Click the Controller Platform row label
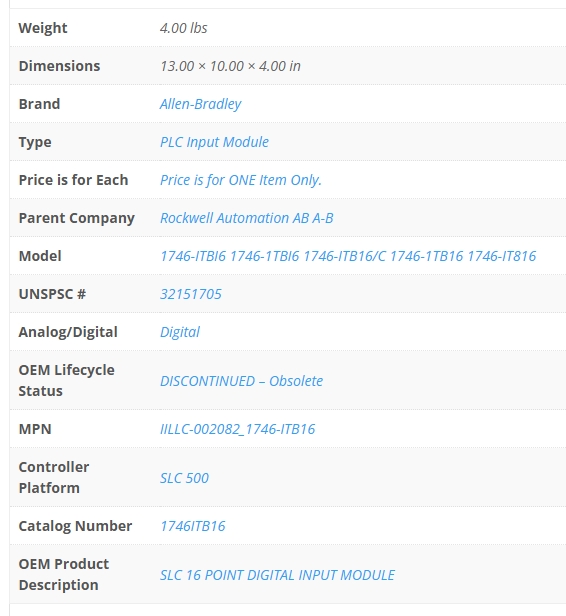 [54, 478]
